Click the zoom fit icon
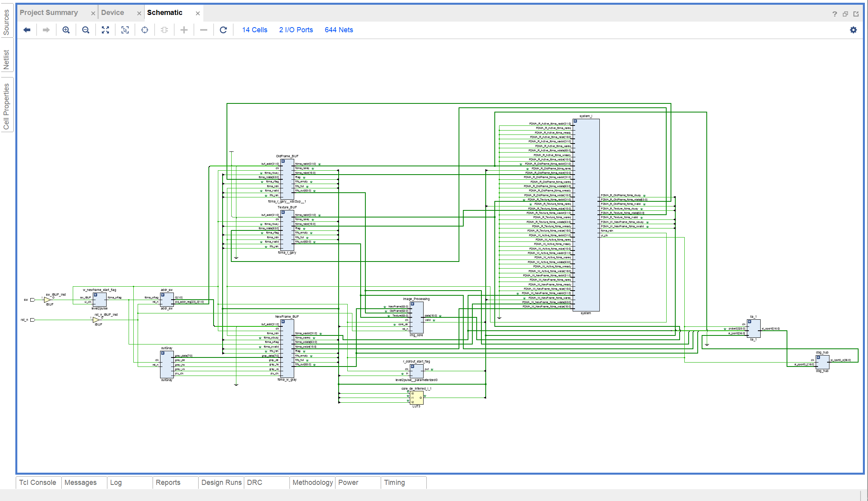The image size is (868, 501). click(x=105, y=30)
